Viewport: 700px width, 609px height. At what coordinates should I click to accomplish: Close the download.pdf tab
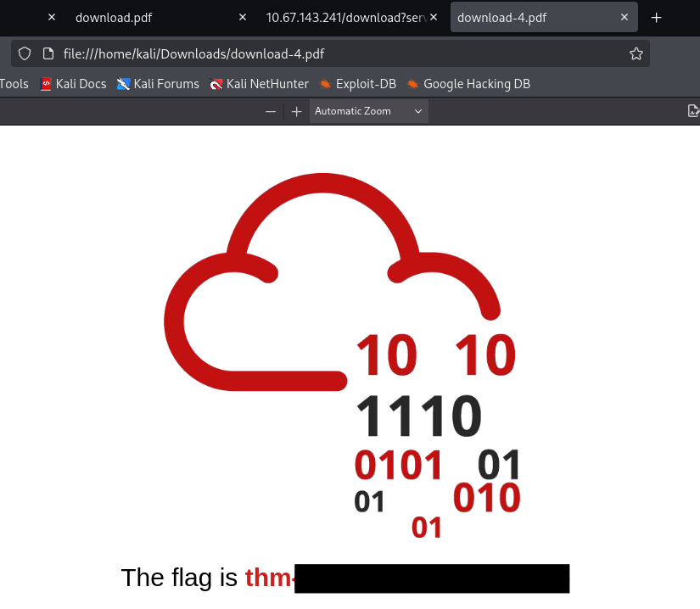243,17
